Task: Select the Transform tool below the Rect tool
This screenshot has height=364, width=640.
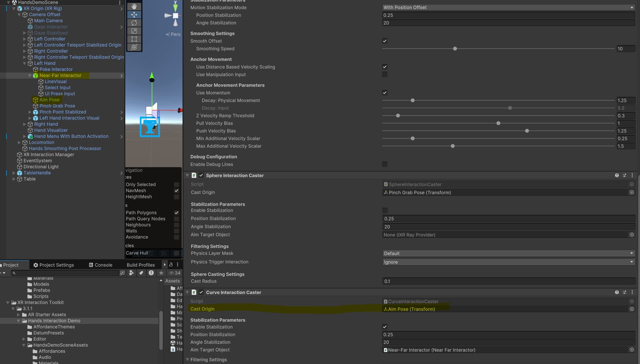Action: (134, 47)
